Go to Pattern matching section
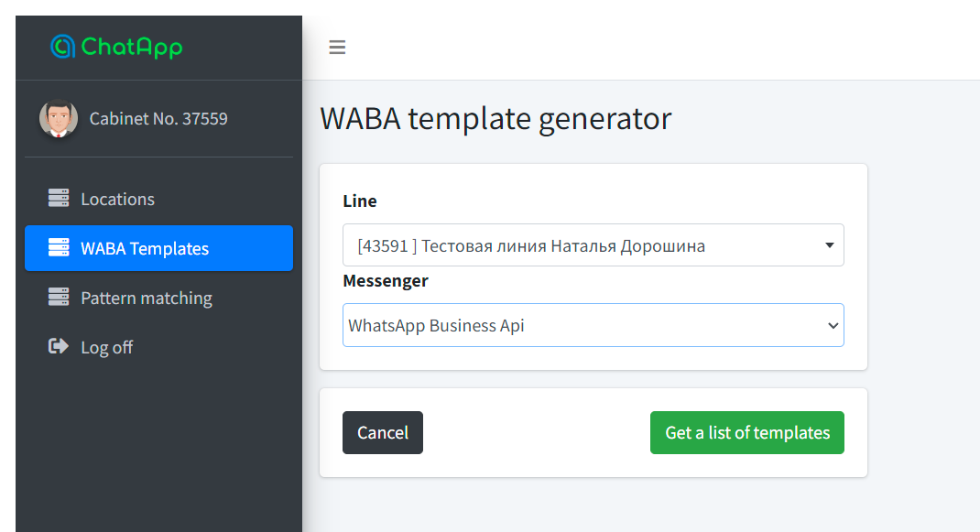Viewport: 980px width, 532px height. click(147, 298)
